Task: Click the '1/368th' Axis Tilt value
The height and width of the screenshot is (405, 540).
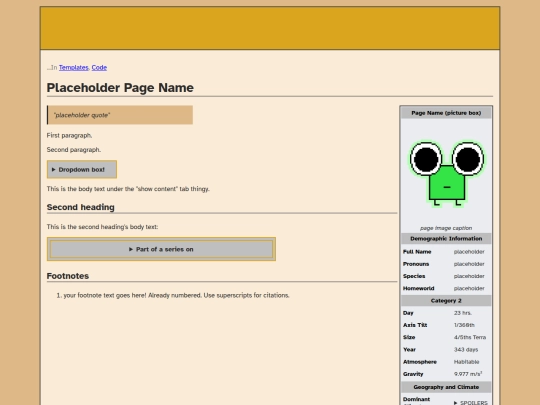Action: click(x=464, y=325)
